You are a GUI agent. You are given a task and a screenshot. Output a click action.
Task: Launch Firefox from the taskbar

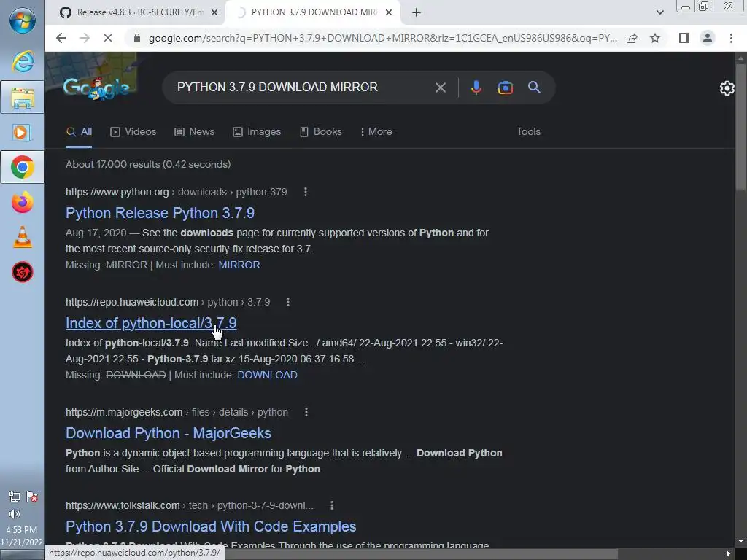point(23,203)
